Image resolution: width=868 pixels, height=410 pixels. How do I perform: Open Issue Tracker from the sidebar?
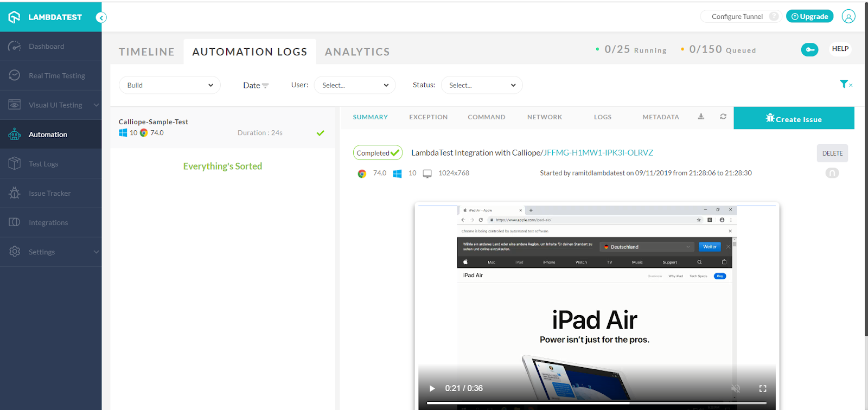pos(49,193)
